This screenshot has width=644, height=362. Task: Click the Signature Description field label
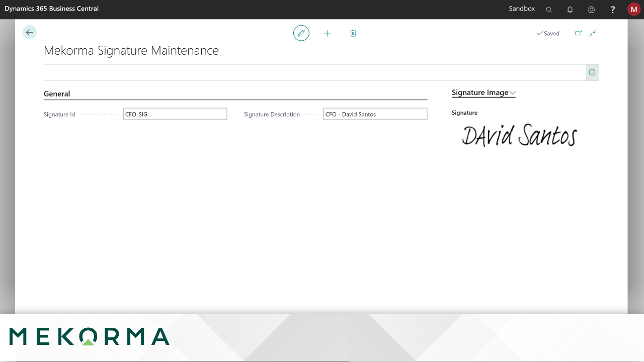pos(272,115)
